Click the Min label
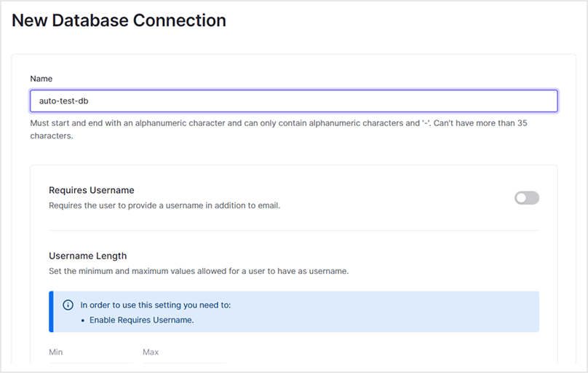Screen dimensions: 588x373 [x=55, y=352]
